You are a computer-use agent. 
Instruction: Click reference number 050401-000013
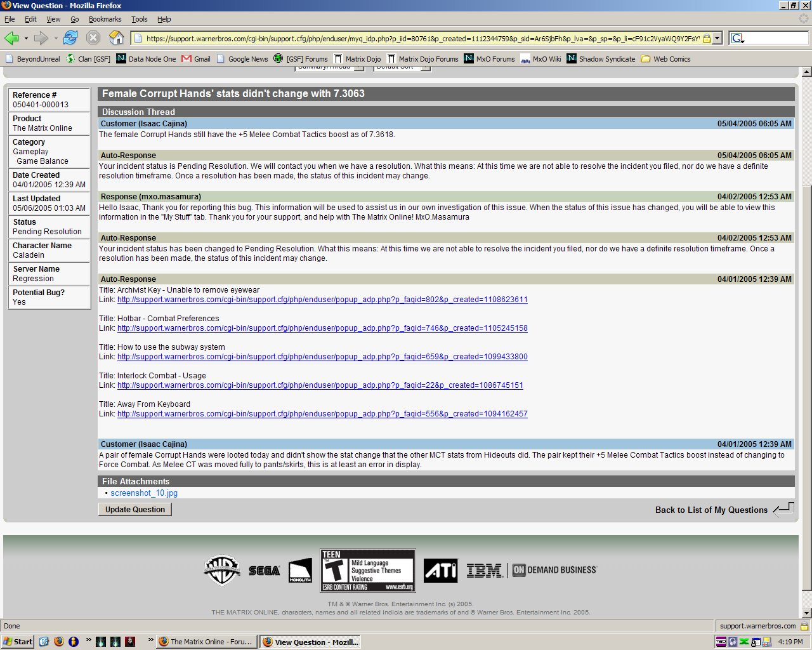(x=41, y=105)
